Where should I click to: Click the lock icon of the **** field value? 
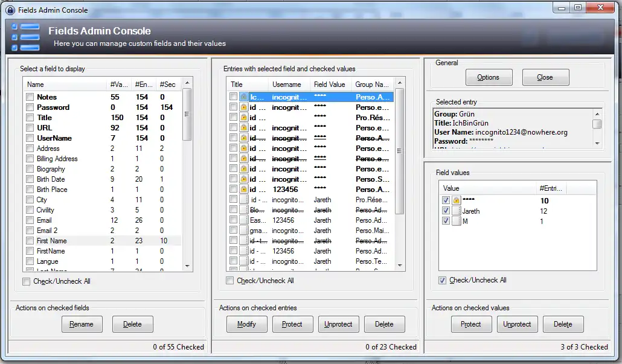click(x=456, y=200)
